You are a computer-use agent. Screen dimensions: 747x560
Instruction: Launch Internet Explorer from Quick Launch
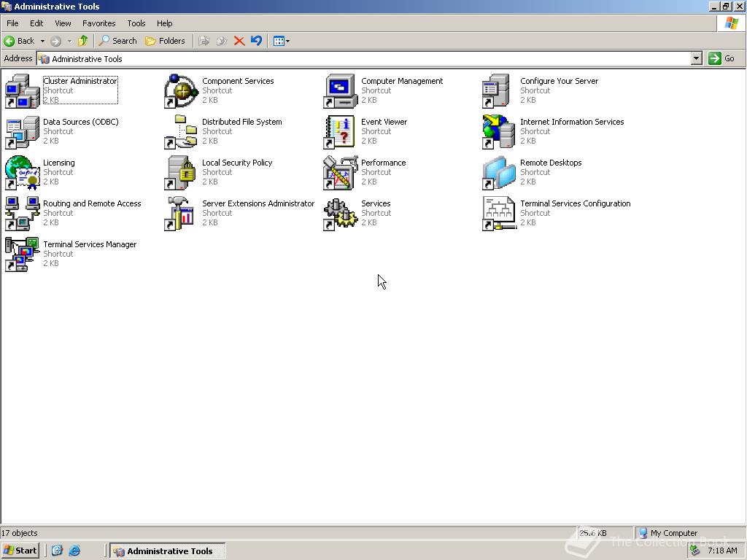coord(74,551)
